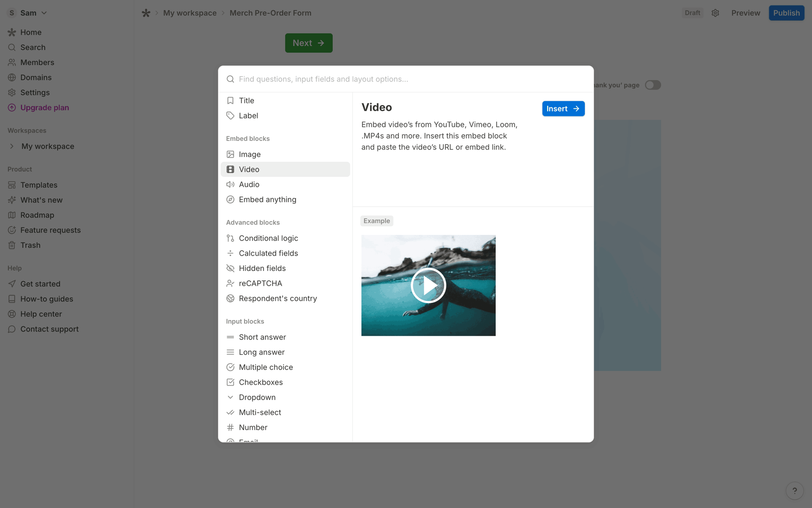812x508 pixels.
Task: Open Search in sidebar
Action: coord(33,47)
